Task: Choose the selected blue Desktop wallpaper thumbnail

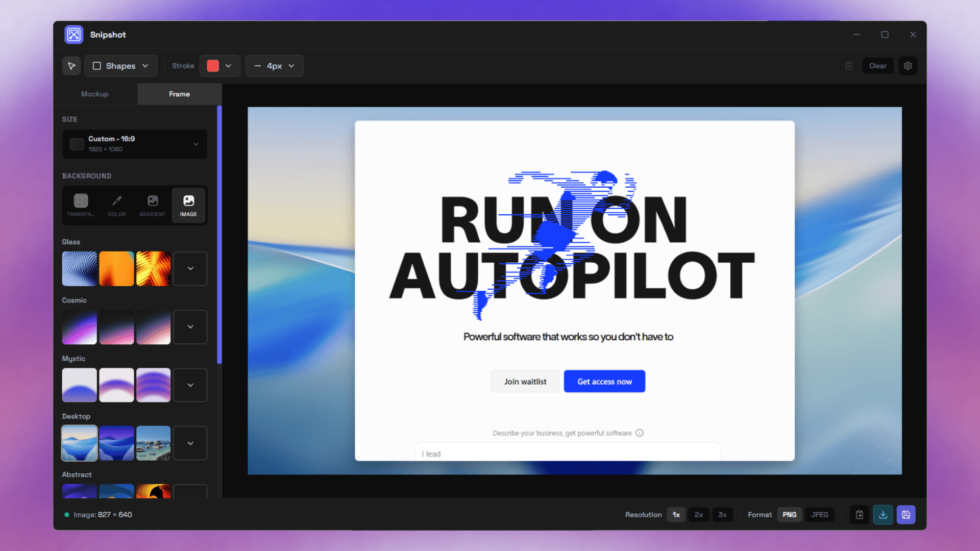Action: 80,443
